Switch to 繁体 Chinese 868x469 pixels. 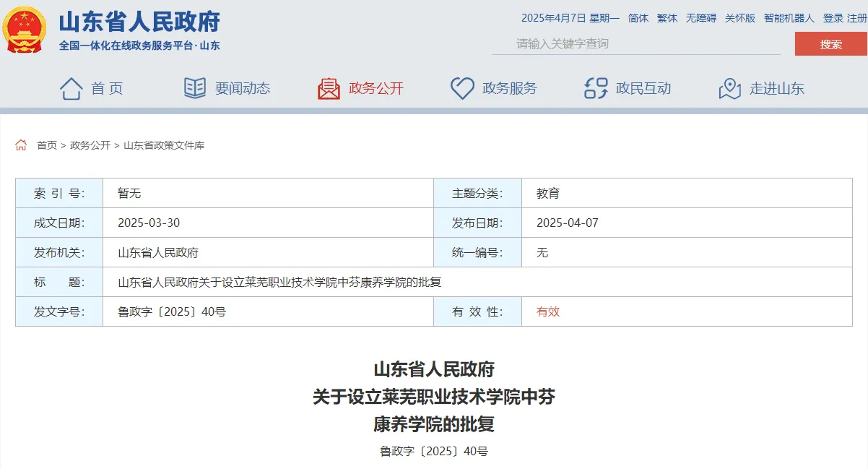tap(667, 18)
